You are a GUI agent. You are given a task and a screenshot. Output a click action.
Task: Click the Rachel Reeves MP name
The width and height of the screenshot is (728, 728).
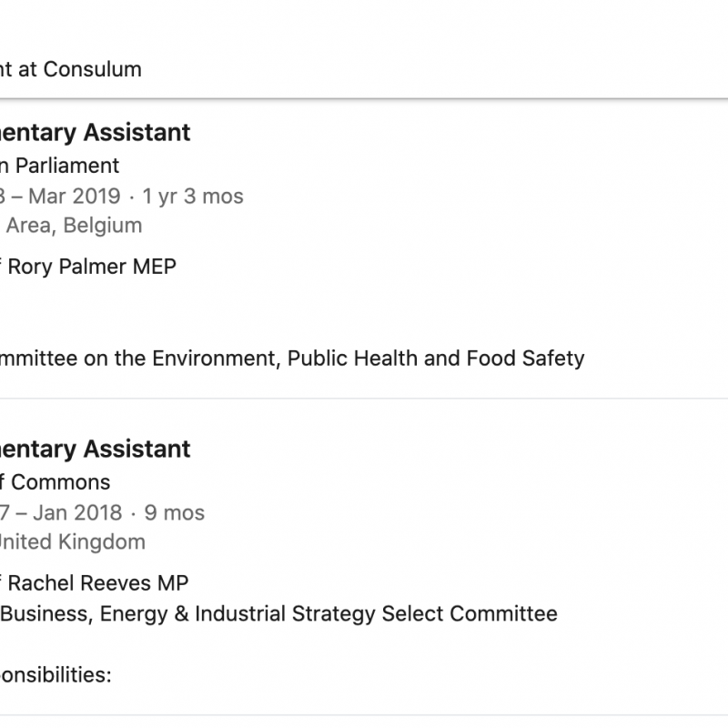[97, 583]
